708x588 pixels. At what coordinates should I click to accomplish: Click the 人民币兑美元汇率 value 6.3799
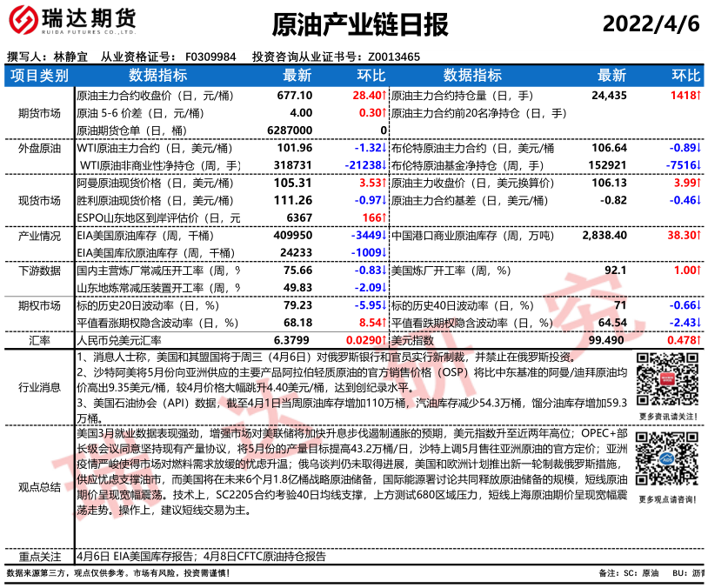293,340
